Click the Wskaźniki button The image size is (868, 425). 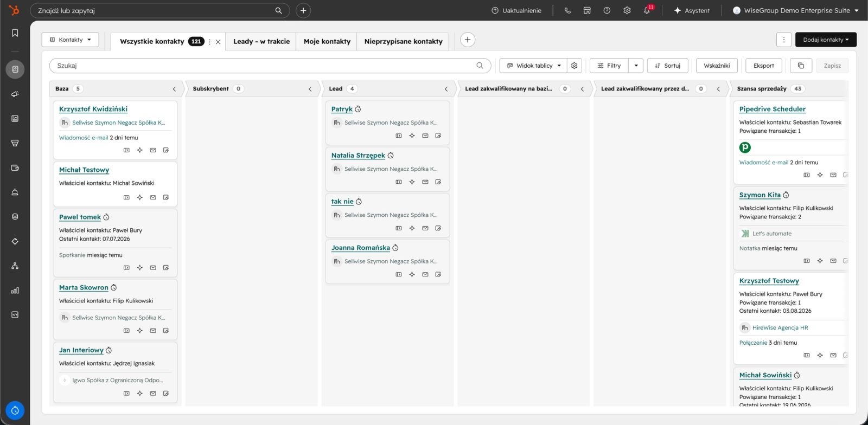tap(717, 66)
